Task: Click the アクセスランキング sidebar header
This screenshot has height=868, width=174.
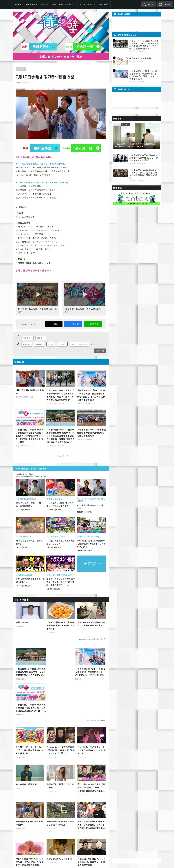Action: tap(136, 35)
